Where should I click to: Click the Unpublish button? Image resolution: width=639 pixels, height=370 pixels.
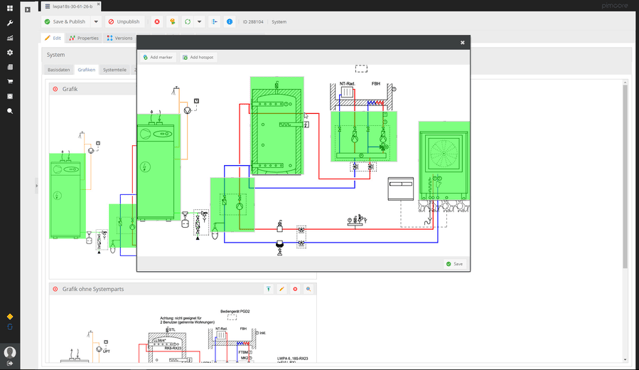point(124,22)
